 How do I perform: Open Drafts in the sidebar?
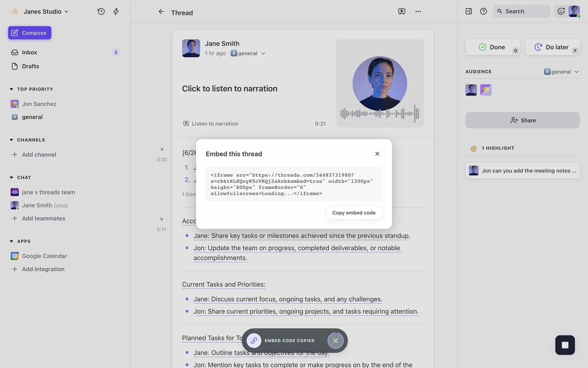pos(30,66)
